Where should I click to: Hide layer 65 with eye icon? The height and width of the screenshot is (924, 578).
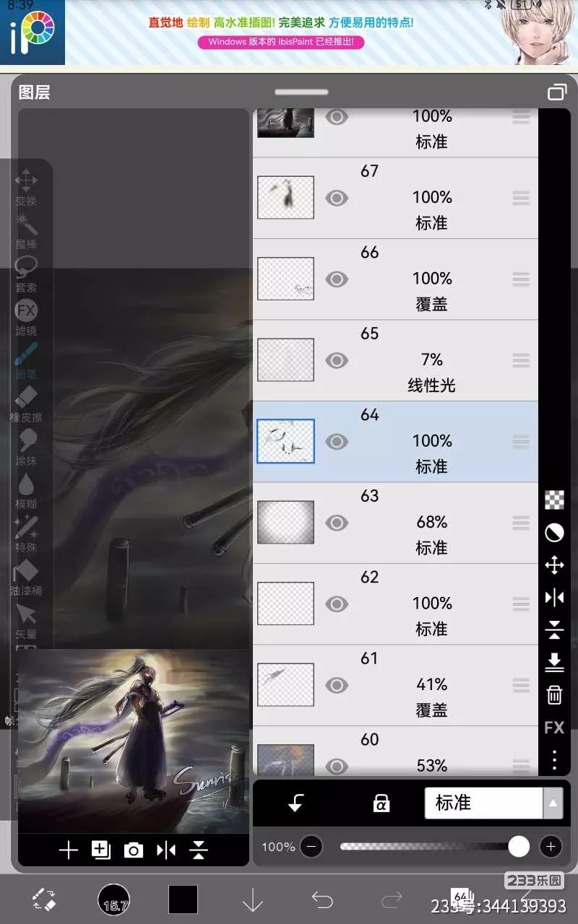[337, 360]
